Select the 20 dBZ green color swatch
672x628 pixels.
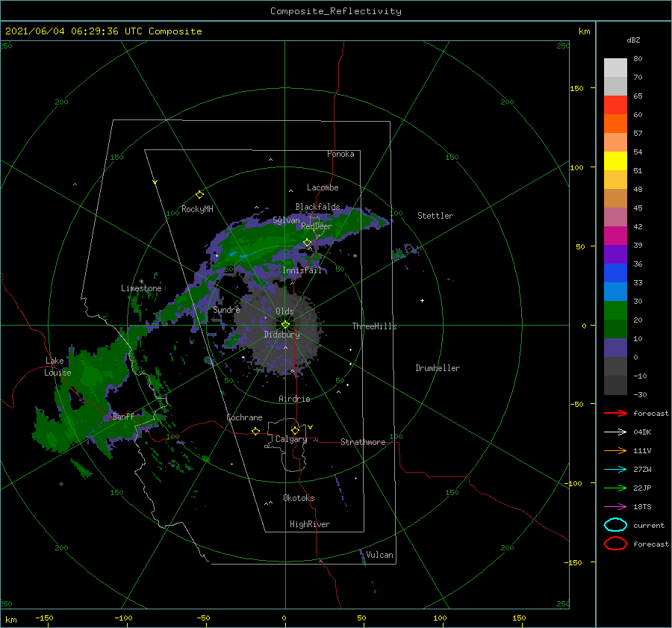[x=615, y=329]
